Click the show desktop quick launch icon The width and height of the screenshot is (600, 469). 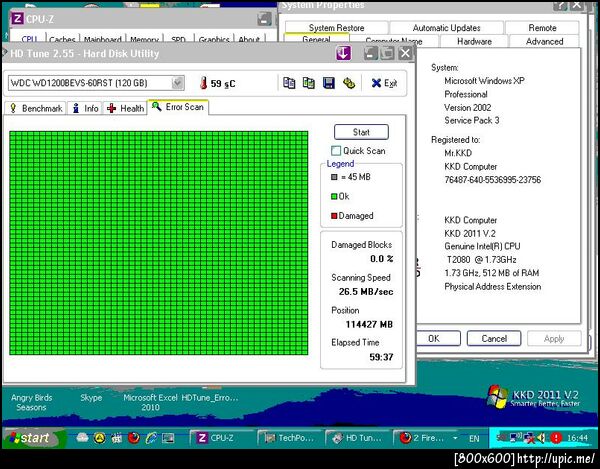[168, 438]
